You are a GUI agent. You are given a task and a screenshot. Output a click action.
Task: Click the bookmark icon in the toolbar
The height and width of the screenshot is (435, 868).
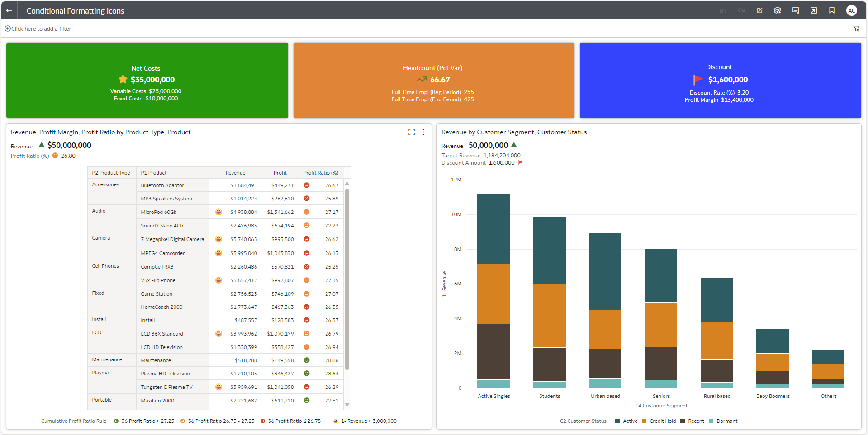click(832, 10)
